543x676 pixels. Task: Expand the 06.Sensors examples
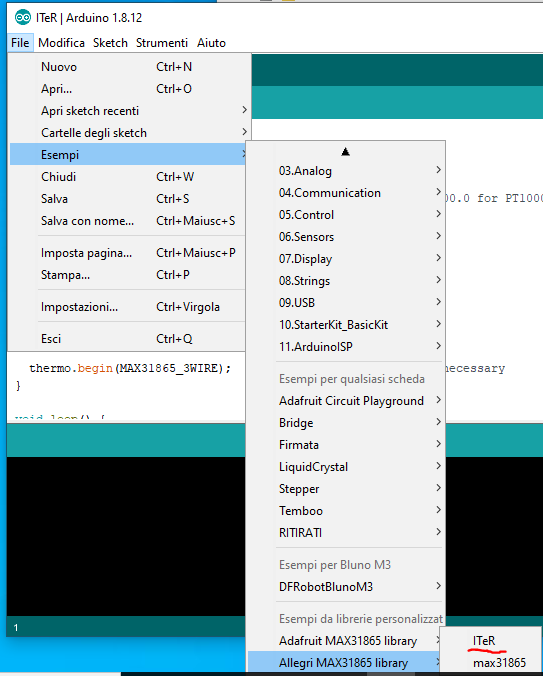[x=346, y=237]
